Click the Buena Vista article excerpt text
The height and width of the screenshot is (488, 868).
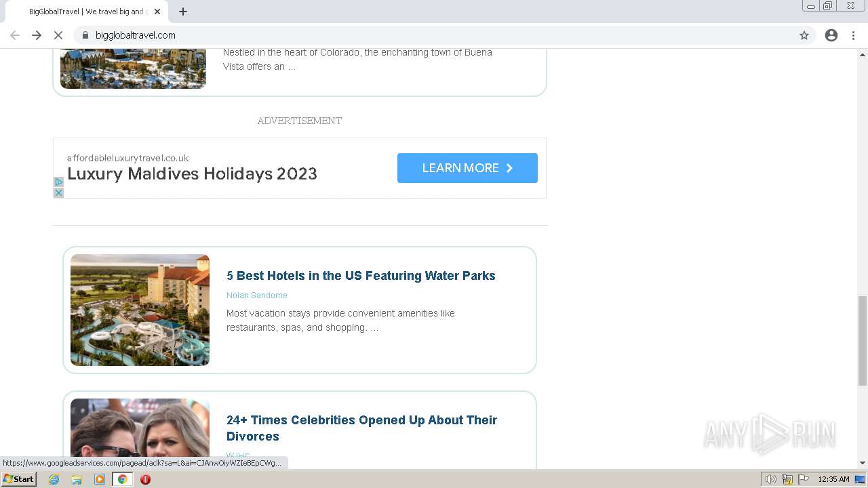[357, 60]
